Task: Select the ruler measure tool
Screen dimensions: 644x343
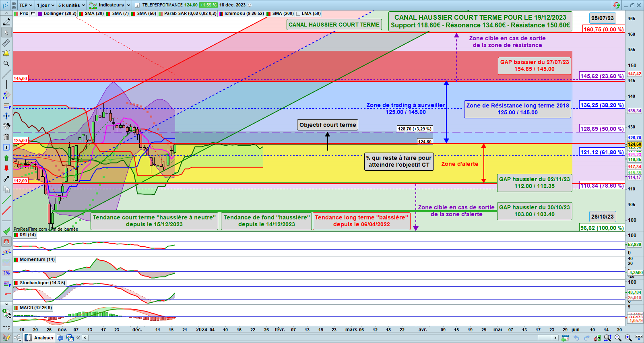Action: [x=6, y=43]
